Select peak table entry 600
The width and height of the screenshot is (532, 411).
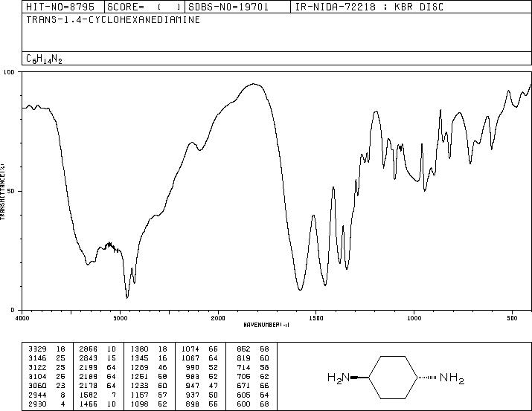[x=243, y=404]
